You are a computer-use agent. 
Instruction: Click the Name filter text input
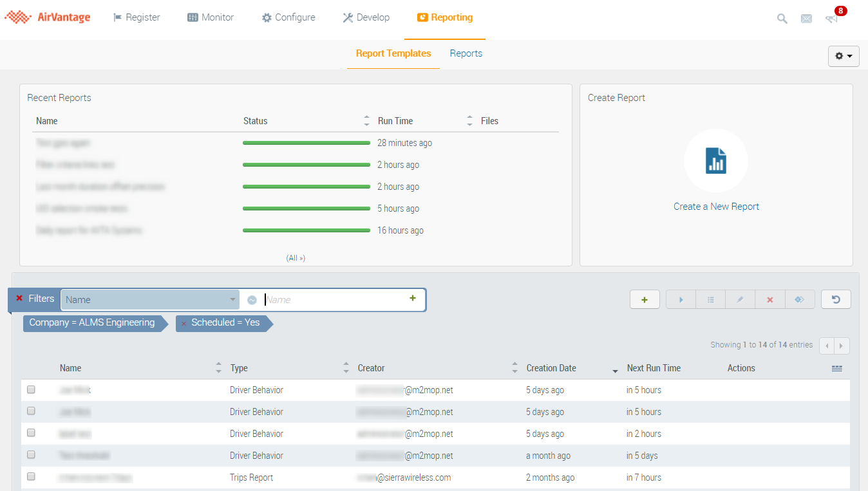[334, 299]
